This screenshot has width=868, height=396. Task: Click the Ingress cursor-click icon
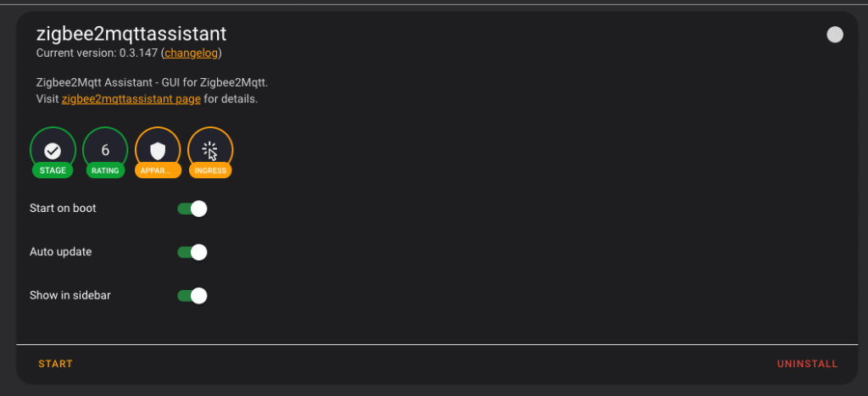pyautogui.click(x=210, y=150)
